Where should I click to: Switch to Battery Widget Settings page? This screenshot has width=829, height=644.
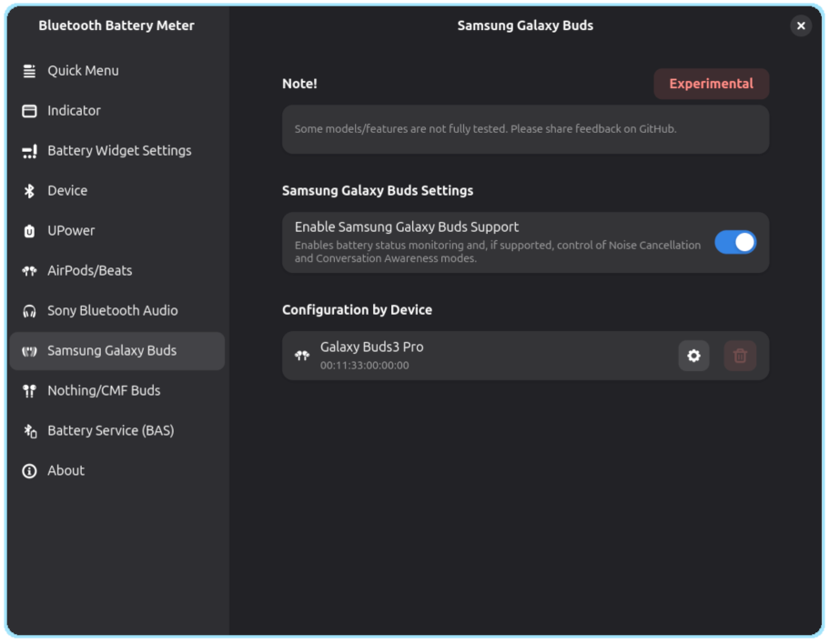(x=117, y=151)
